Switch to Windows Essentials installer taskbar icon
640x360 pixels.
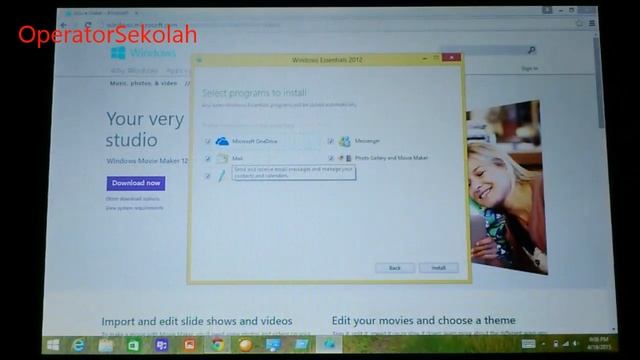pos(329,345)
